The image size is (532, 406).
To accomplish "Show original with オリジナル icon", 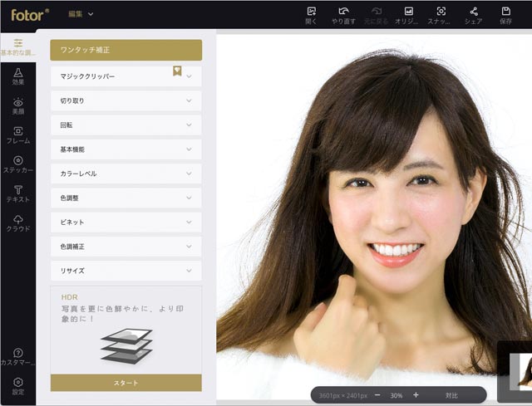I will [x=406, y=15].
